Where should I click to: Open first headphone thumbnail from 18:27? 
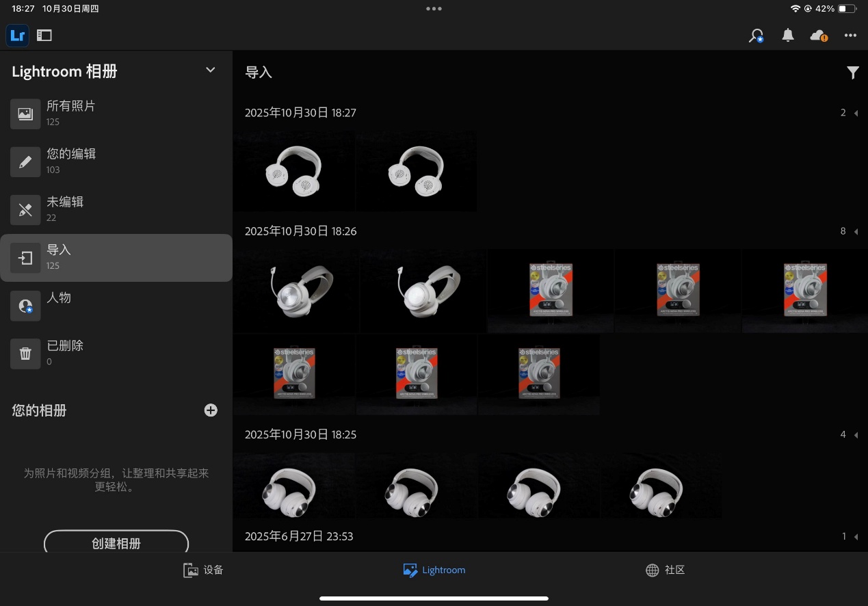293,171
